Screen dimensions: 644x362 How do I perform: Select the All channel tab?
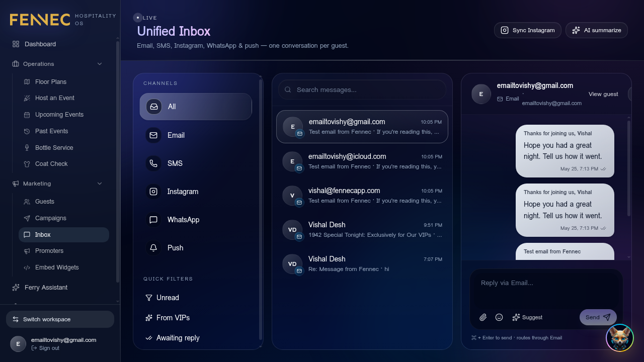click(x=196, y=107)
